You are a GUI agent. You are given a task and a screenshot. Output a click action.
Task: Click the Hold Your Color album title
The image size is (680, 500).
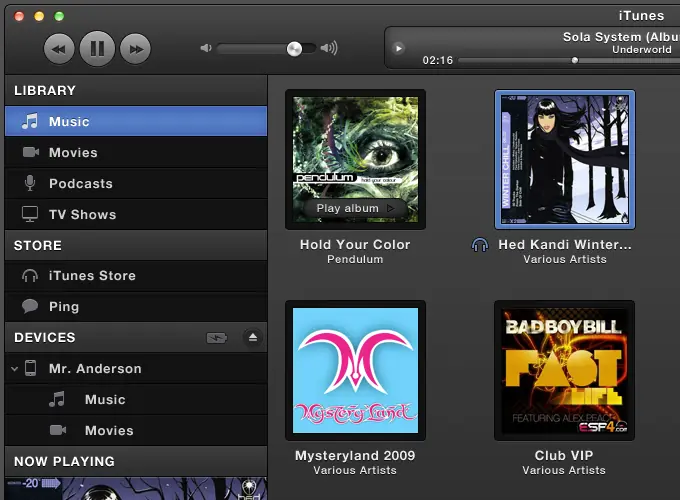point(355,245)
